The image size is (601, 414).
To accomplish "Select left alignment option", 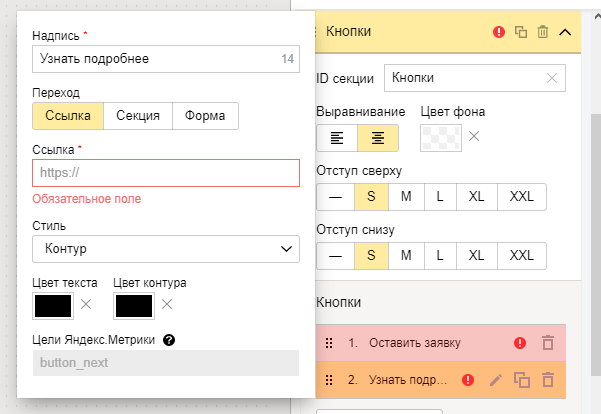I will click(x=336, y=138).
